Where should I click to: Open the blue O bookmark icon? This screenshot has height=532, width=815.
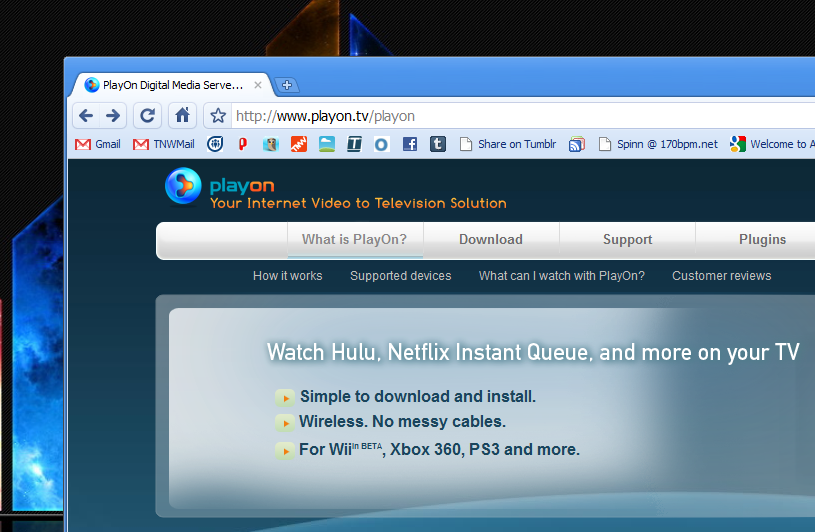click(381, 144)
